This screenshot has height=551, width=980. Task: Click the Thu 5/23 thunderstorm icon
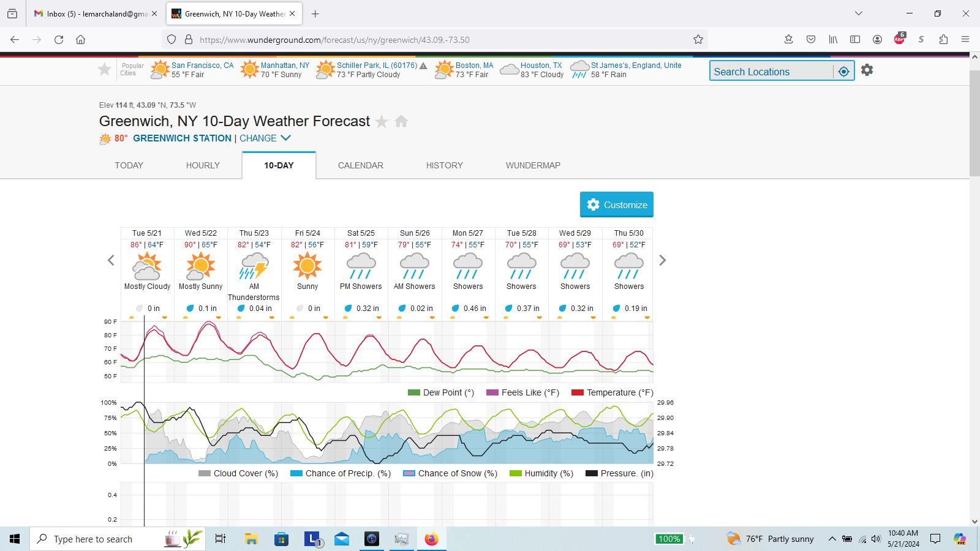[x=254, y=266]
